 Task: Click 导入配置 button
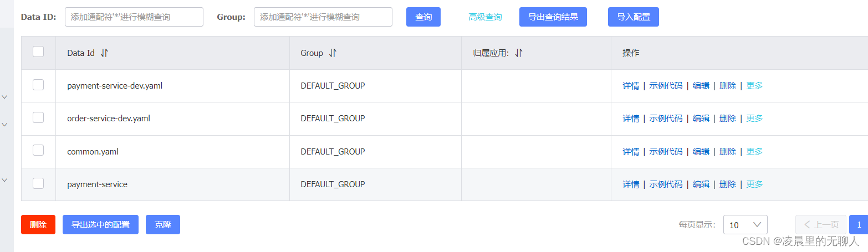[634, 17]
